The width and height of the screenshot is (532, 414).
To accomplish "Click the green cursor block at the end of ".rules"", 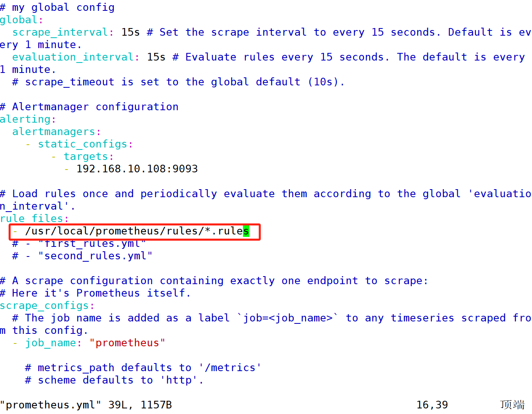I will [246, 231].
